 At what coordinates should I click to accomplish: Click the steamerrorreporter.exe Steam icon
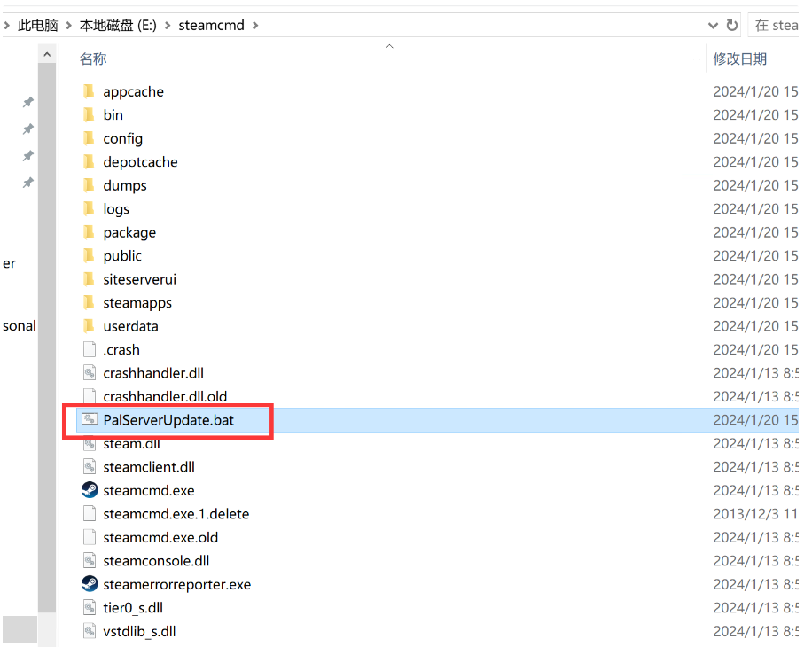[x=89, y=584]
